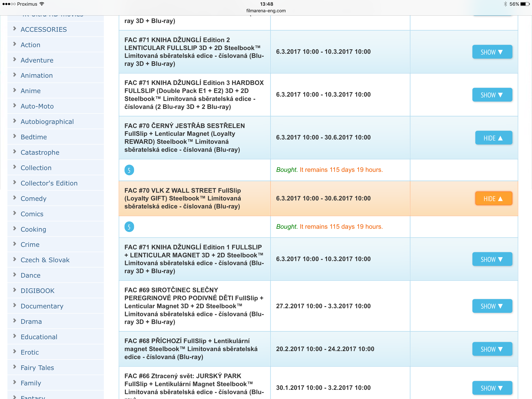Show details for FAC #68 PŘÍCHOZÍ

[x=492, y=349]
